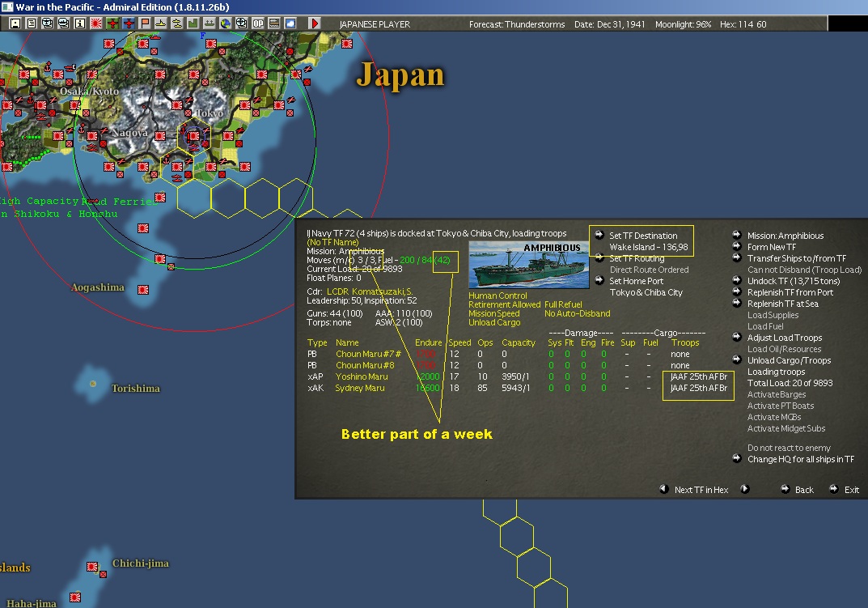This screenshot has width=868, height=608.
Task: Click the arrow beside Undock TF
Action: (737, 280)
